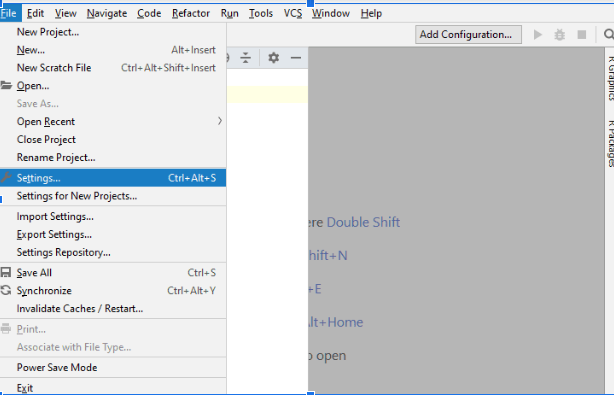Open the Help menu
The width and height of the screenshot is (614, 395).
point(371,13)
